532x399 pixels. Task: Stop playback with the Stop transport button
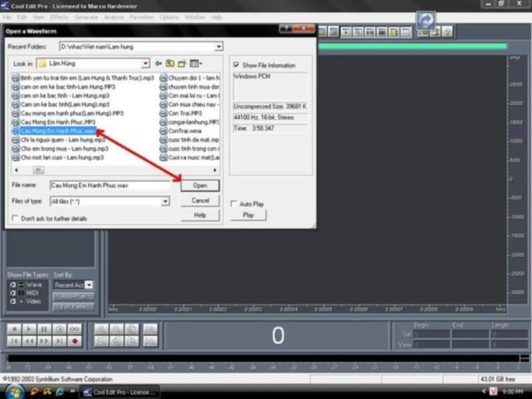(x=14, y=329)
